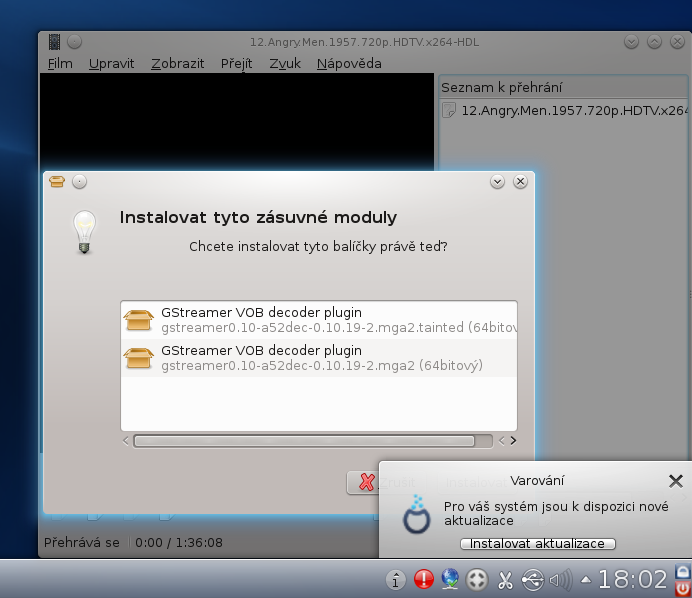Open the Klipper scissors clipboard icon
The height and width of the screenshot is (598, 692).
coord(505,579)
